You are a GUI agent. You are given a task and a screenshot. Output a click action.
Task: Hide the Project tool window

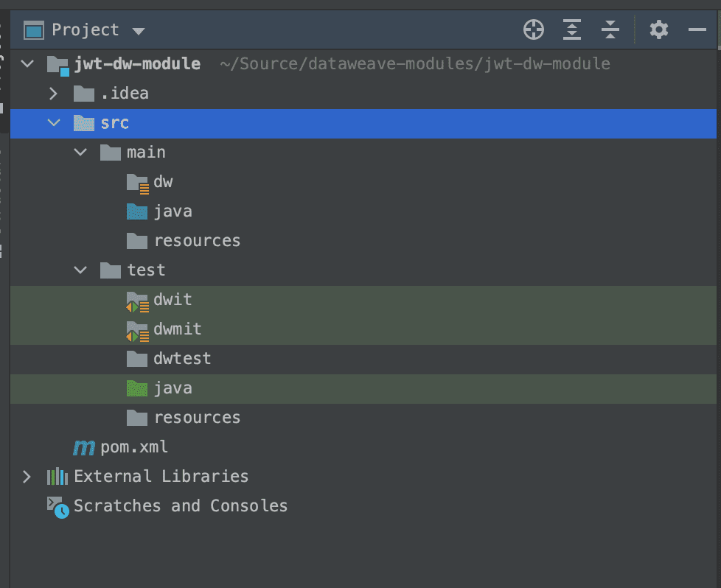tap(697, 29)
